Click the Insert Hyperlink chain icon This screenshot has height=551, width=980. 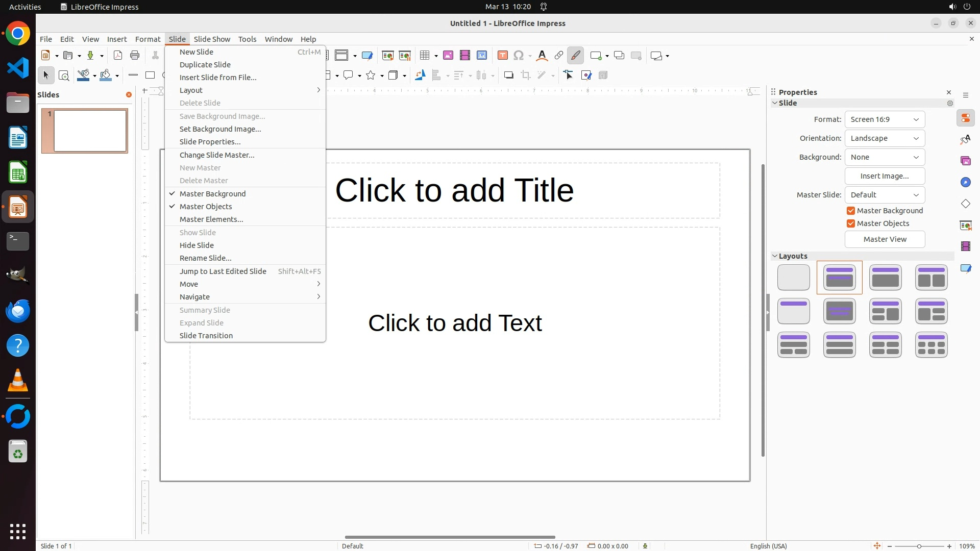point(559,56)
